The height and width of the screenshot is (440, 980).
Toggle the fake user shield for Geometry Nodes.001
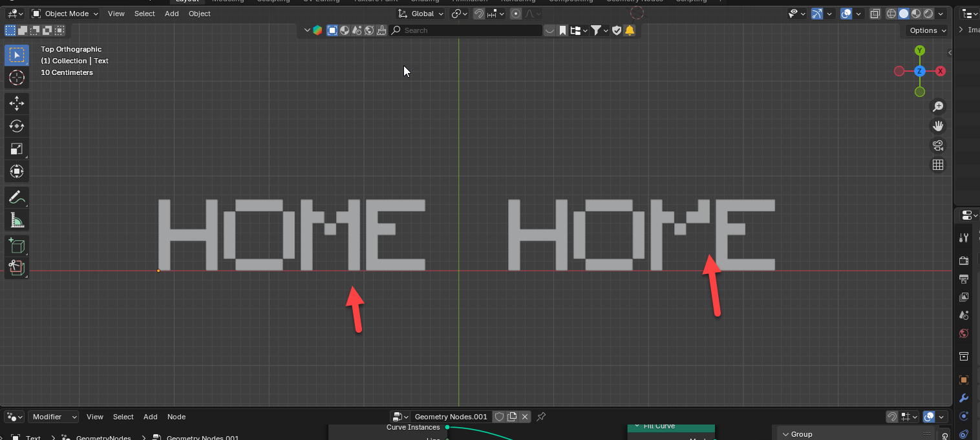[499, 417]
